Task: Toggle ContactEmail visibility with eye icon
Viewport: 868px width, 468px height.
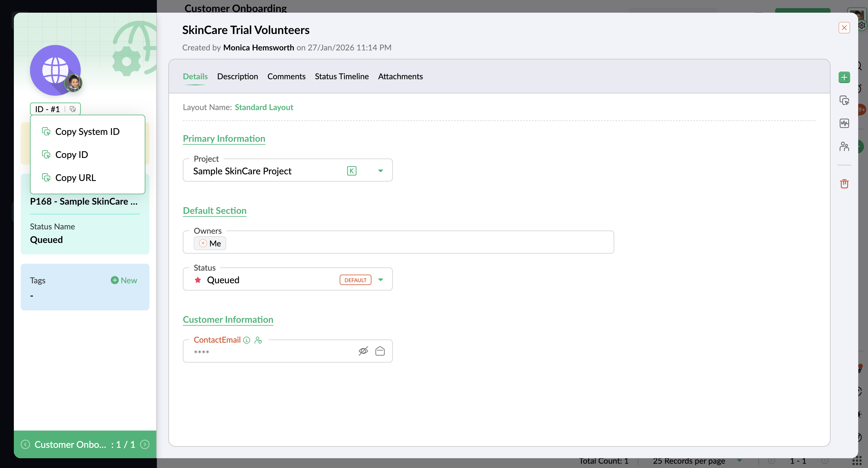Action: [363, 351]
